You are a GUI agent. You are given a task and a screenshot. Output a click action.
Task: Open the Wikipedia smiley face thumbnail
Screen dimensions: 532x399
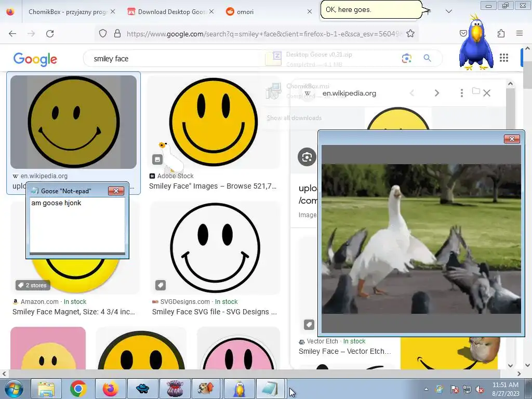(74, 122)
